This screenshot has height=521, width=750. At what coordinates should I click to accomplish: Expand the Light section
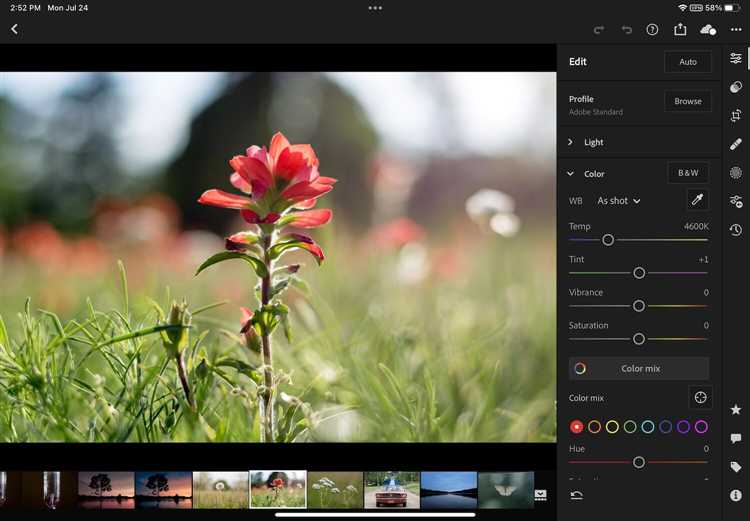click(x=593, y=142)
